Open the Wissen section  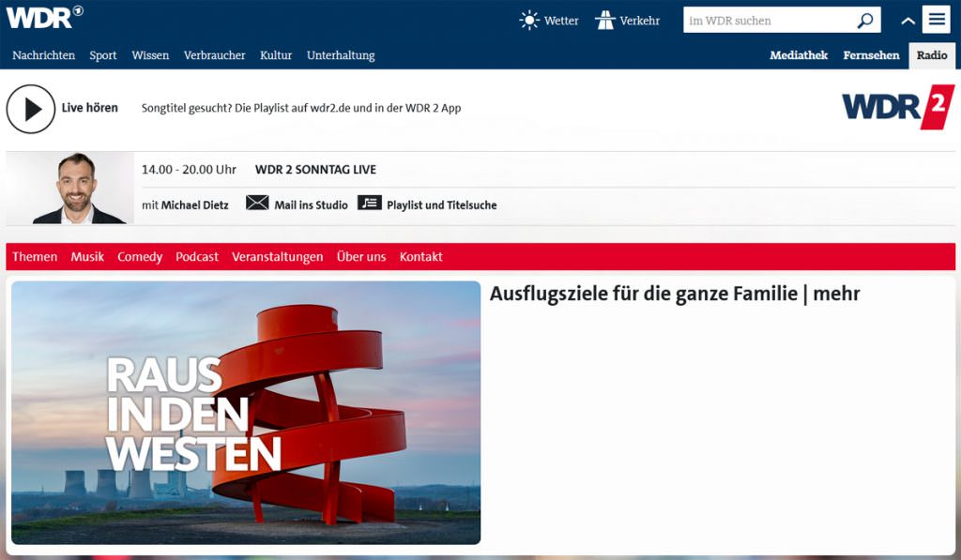(150, 55)
